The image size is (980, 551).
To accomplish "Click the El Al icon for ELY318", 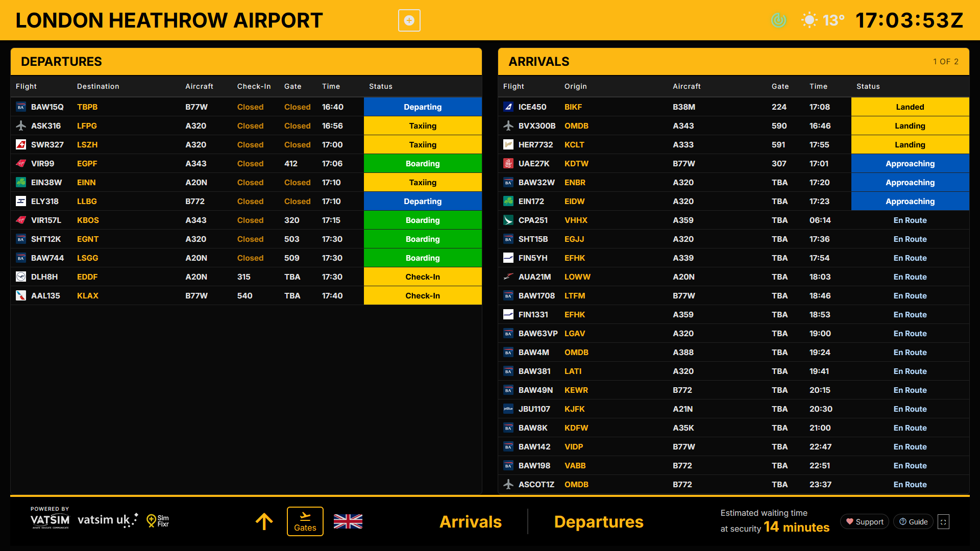I will coord(21,202).
